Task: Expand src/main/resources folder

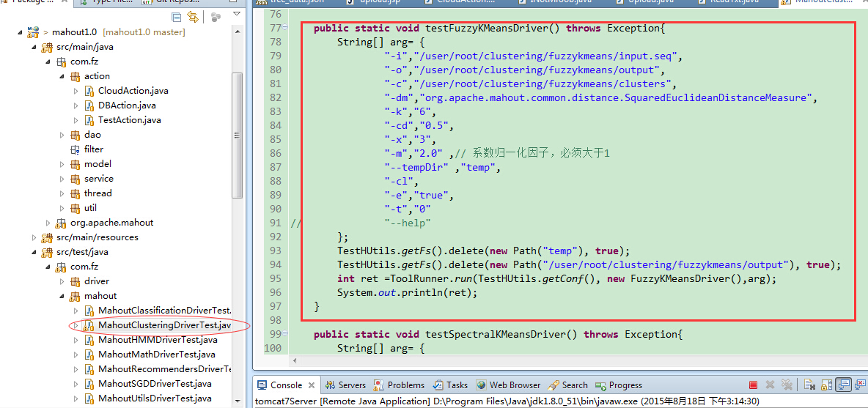Action: [x=34, y=237]
